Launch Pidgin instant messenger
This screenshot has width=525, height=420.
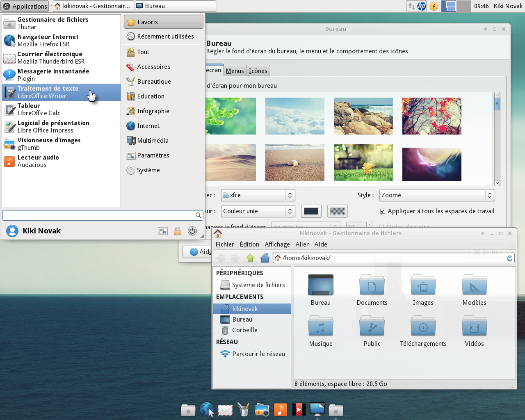tap(62, 75)
